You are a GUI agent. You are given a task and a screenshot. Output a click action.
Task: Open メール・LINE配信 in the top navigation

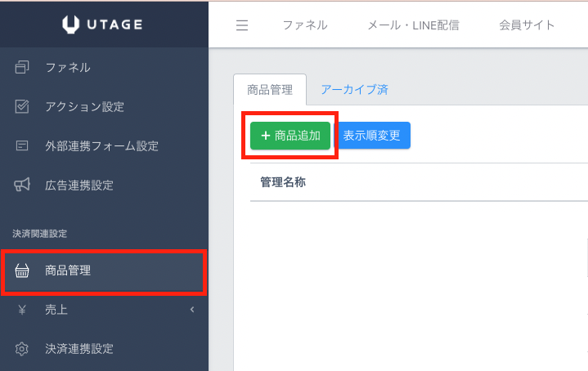(x=413, y=25)
